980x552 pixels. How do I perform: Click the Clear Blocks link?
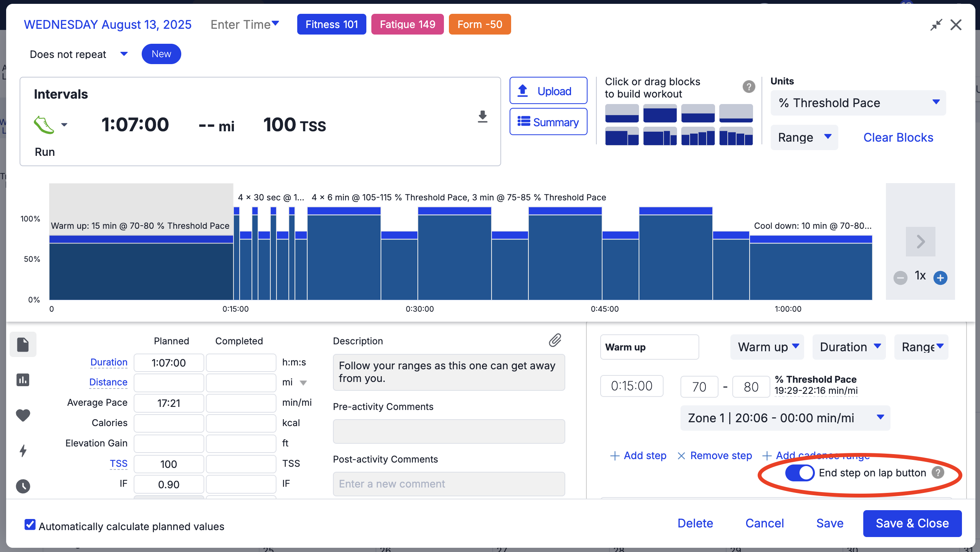(x=898, y=137)
